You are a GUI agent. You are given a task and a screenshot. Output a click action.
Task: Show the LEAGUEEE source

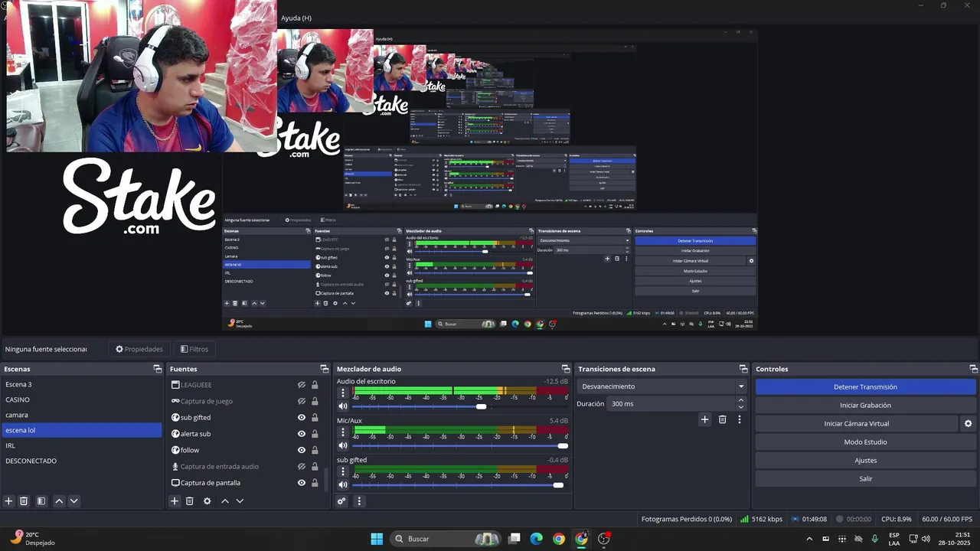(x=302, y=385)
